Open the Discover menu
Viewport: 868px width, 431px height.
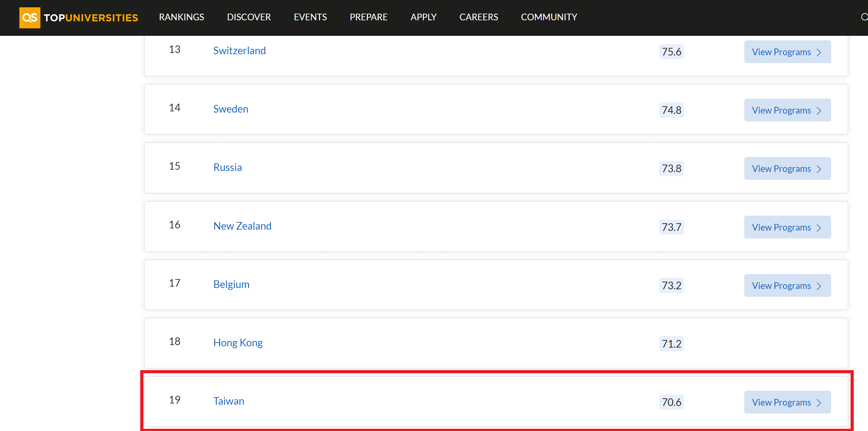tap(249, 17)
